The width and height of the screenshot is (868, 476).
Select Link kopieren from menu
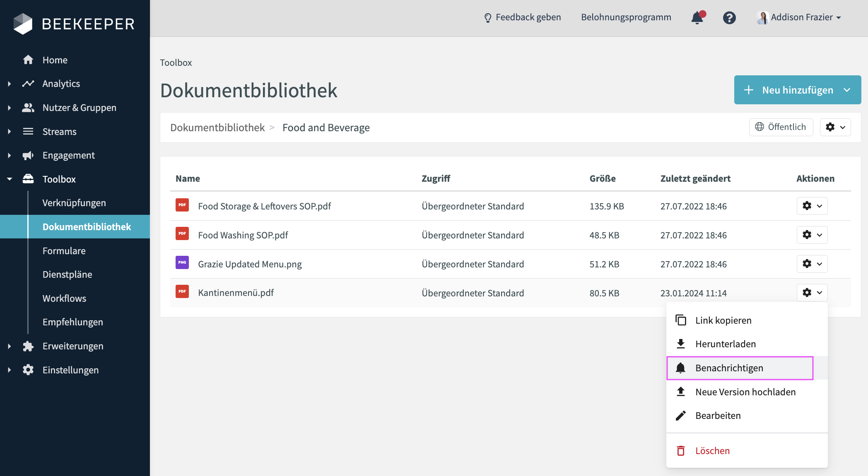[723, 320]
